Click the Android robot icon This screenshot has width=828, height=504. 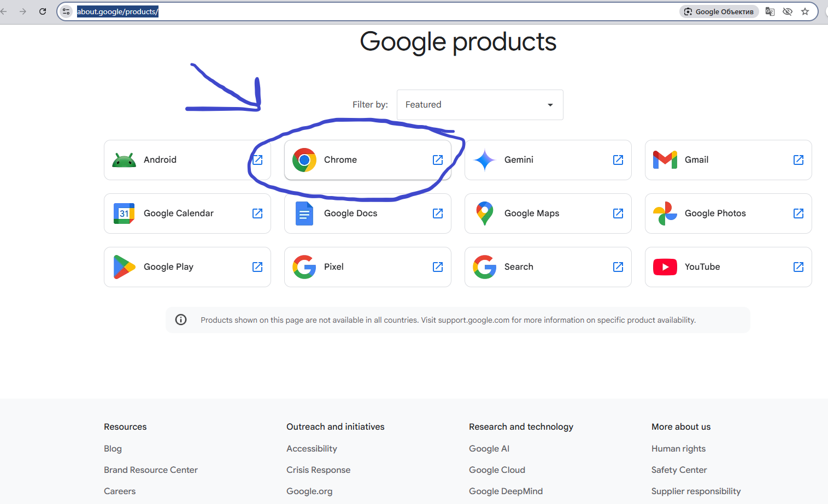point(124,160)
